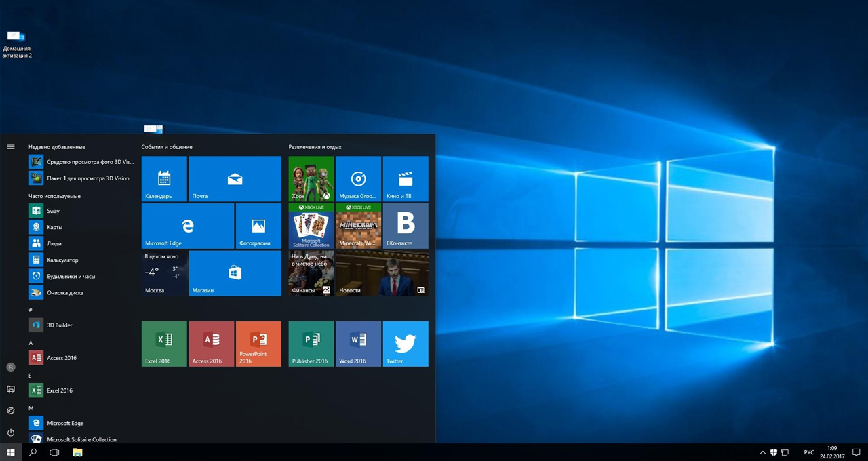Launch Word 2016 tile

[x=358, y=344]
